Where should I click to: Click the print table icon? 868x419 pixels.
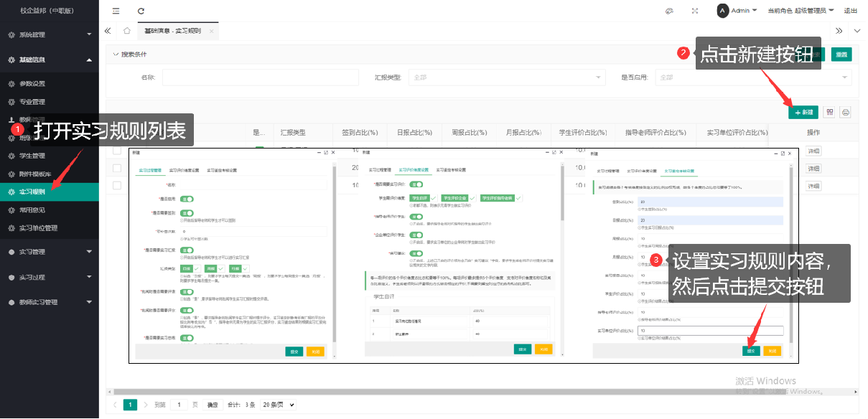[x=846, y=112]
